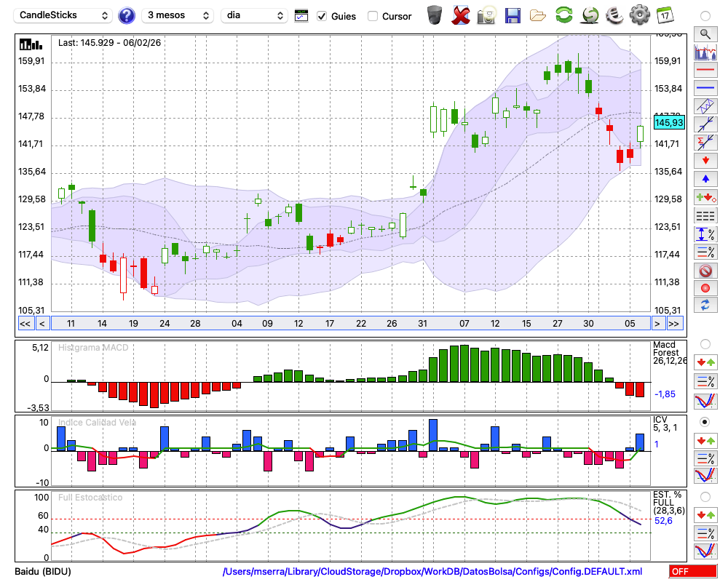728x582 pixels.
Task: Click the magnifying glass zoom tool
Action: 705,33
